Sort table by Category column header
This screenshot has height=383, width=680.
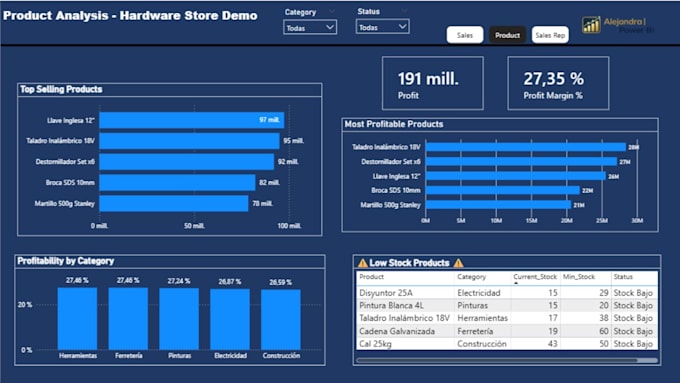471,277
